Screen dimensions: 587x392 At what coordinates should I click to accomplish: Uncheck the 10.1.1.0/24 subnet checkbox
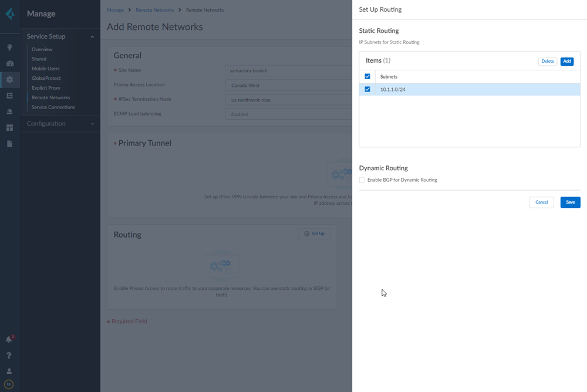click(x=367, y=89)
